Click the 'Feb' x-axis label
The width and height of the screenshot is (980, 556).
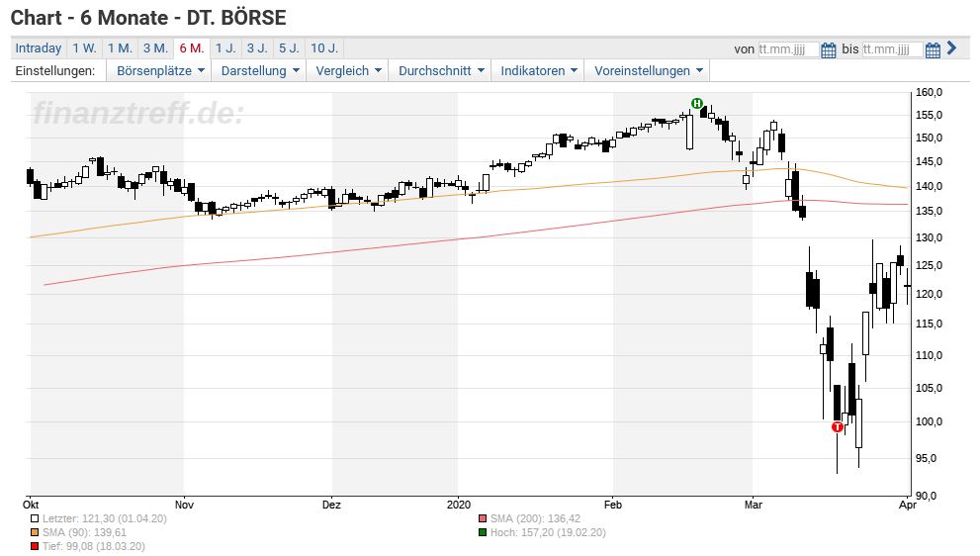tap(613, 505)
